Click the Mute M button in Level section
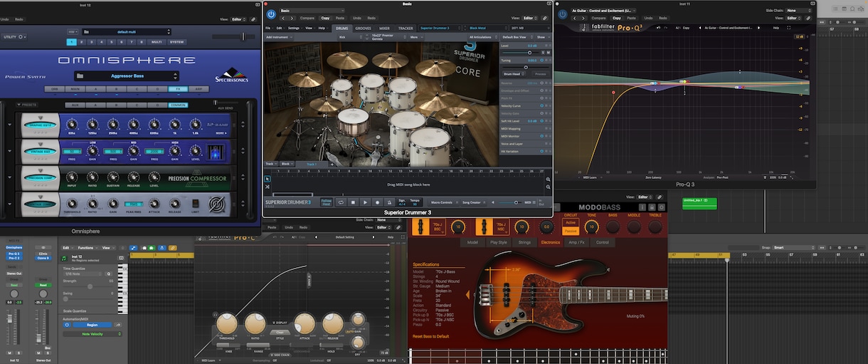This screenshot has width=868, height=364. pos(548,53)
